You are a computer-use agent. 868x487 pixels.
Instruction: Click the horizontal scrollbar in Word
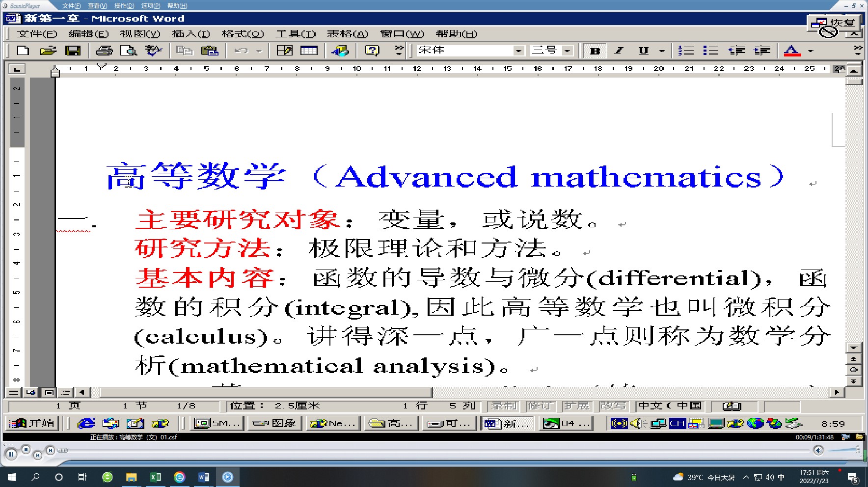coord(265,392)
